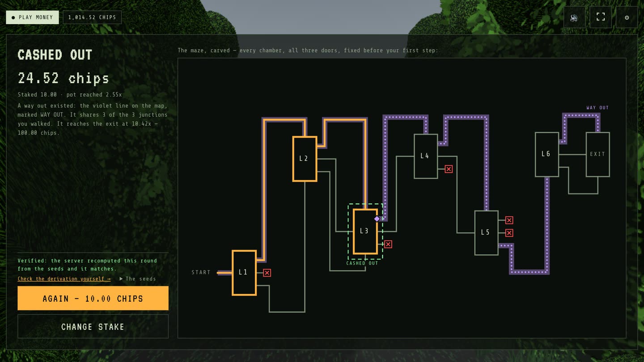This screenshot has width=644, height=362.
Task: Enter fullscreen mode
Action: 601,17
